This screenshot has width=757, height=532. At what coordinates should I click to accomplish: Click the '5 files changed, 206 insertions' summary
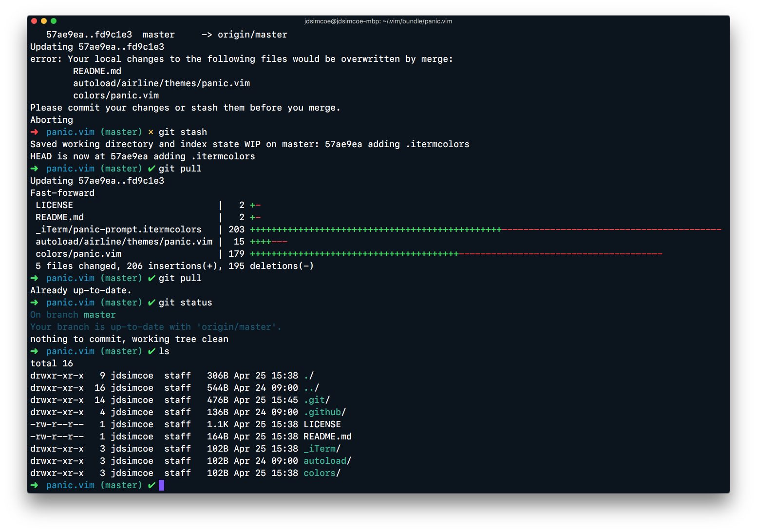174,266
